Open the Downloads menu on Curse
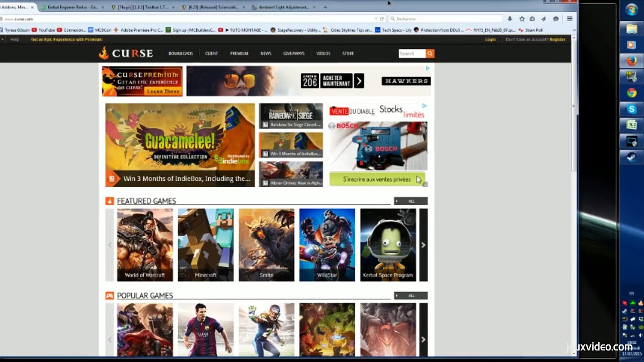The height and width of the screenshot is (362, 644). pos(181,53)
